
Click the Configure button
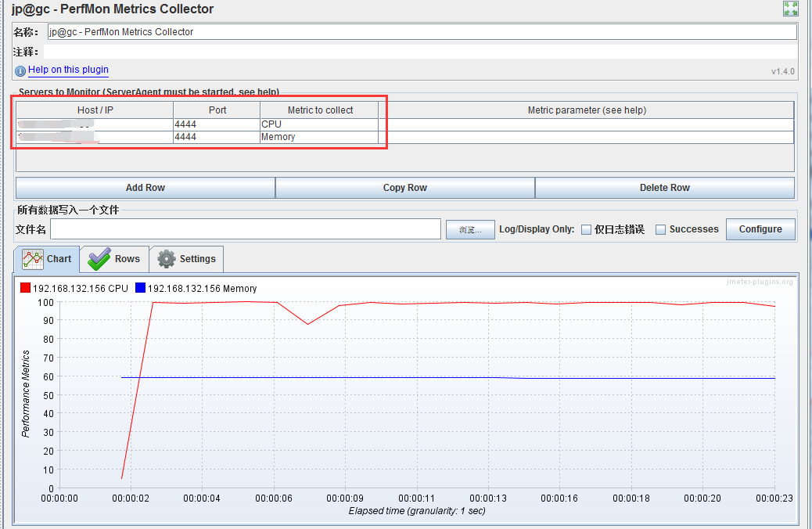point(760,229)
